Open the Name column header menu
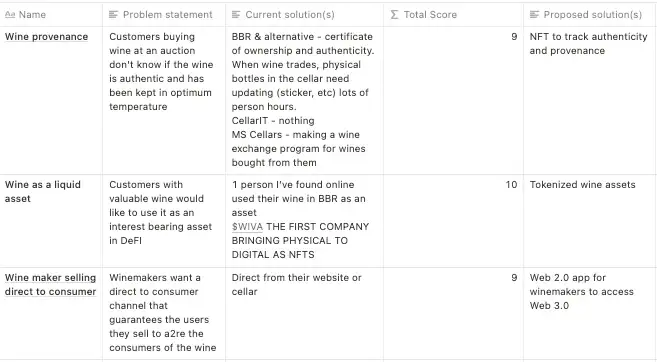 (x=51, y=15)
